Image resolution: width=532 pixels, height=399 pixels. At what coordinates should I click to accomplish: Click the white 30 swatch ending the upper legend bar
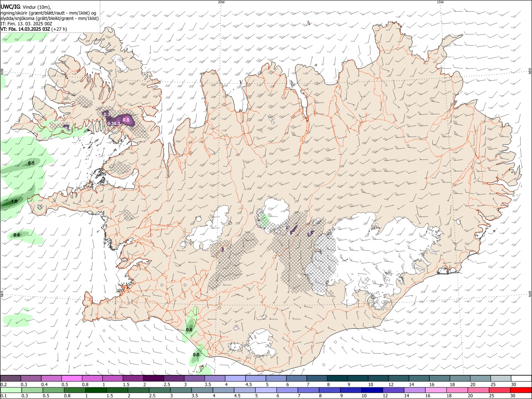pos(521,378)
